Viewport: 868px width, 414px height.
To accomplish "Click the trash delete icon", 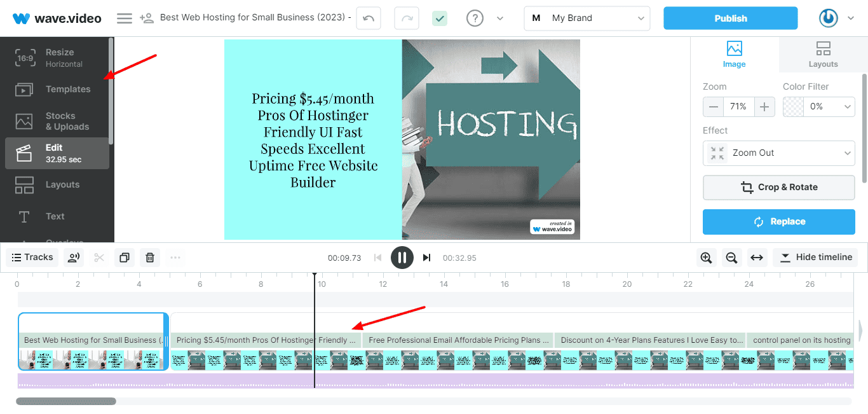I will 150,258.
